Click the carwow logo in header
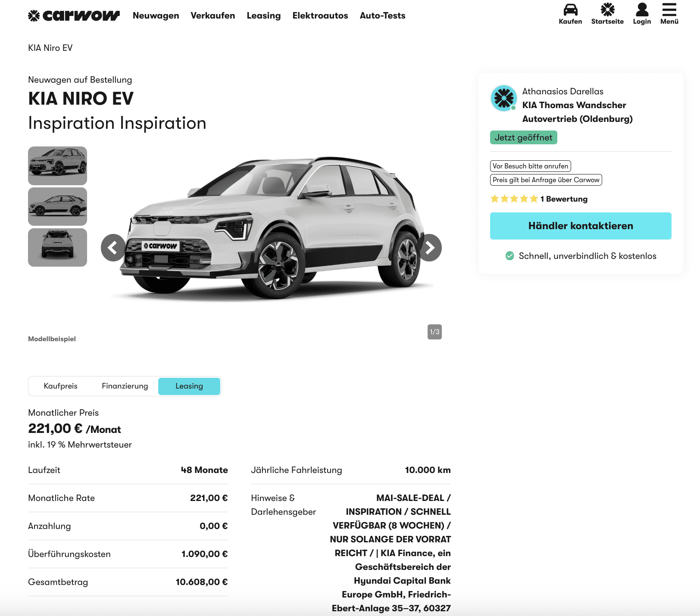This screenshot has width=700, height=616. 74,16
